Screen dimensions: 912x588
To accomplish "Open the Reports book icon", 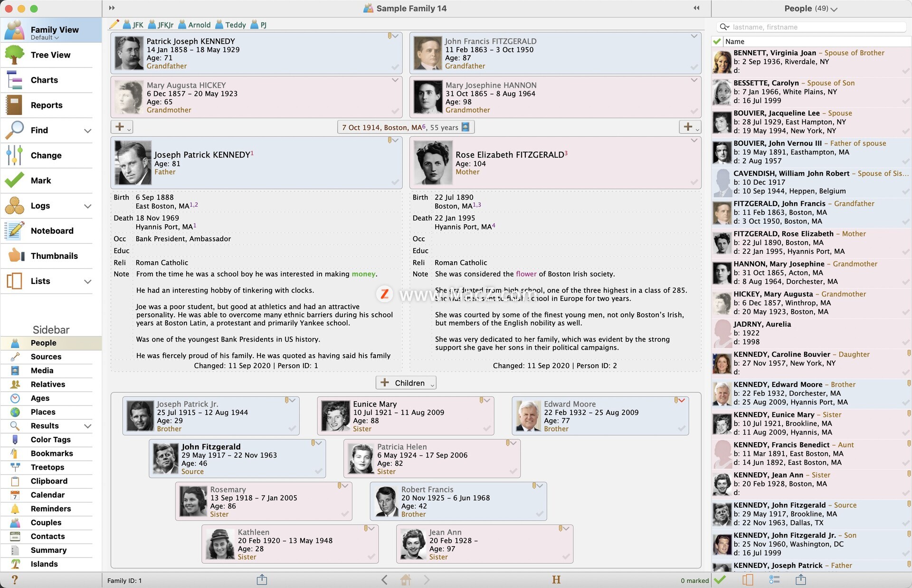I will [14, 105].
